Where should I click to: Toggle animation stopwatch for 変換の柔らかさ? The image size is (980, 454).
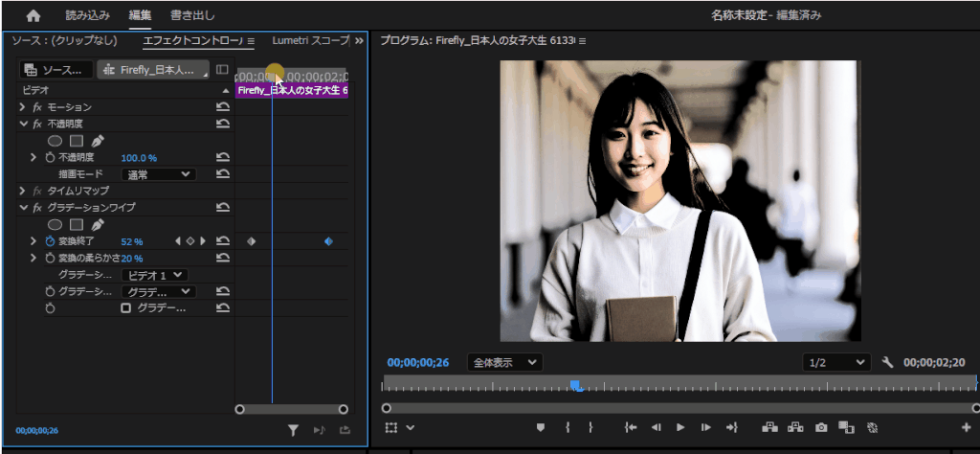tap(50, 258)
